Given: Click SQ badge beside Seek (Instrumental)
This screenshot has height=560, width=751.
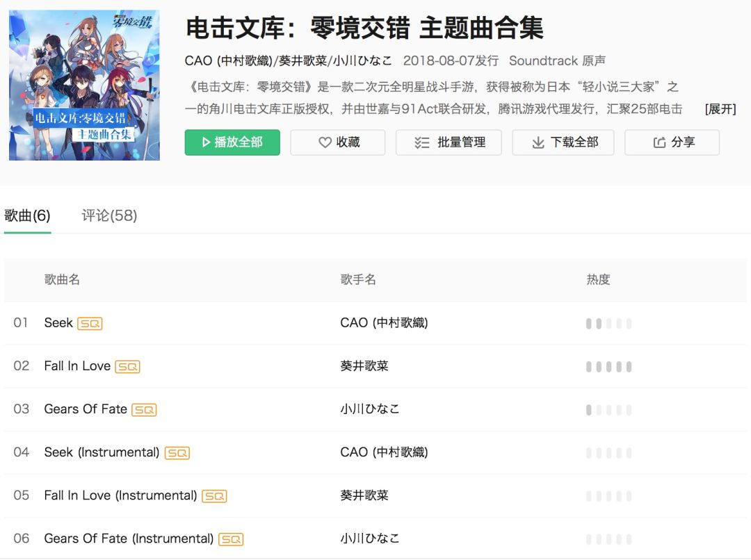Looking at the screenshot, I should 177,453.
